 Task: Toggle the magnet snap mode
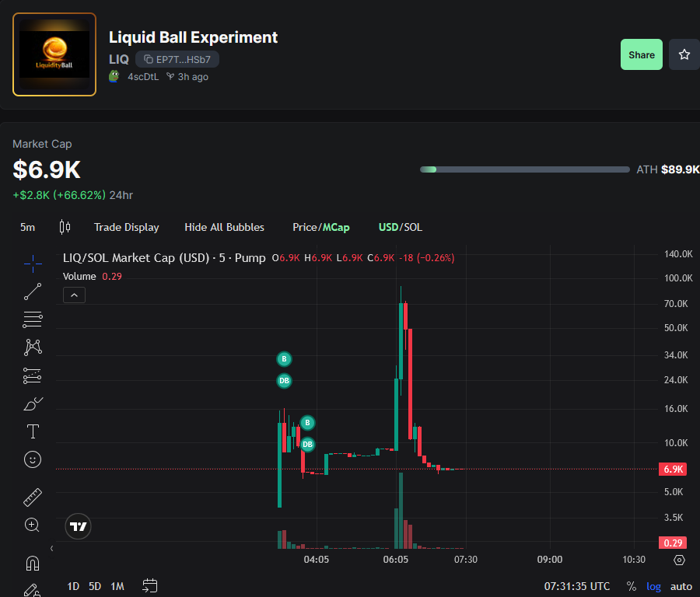33,564
